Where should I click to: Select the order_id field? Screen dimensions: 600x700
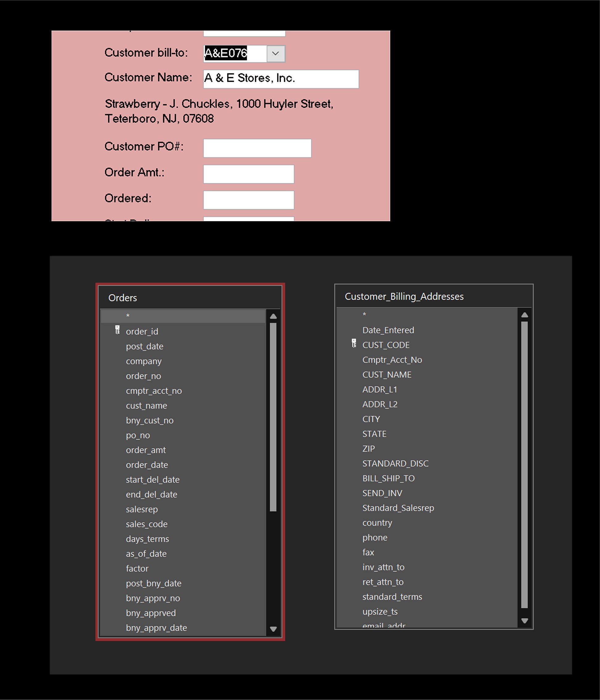[184, 331]
